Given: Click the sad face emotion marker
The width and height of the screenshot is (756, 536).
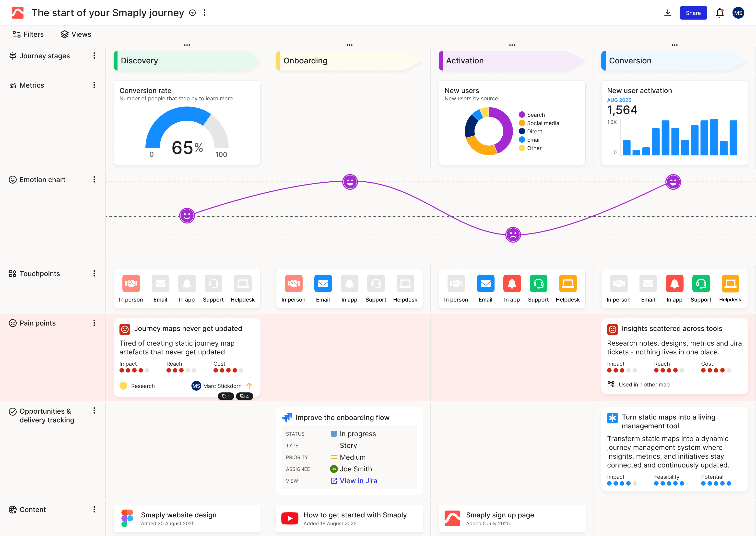Looking at the screenshot, I should (513, 235).
